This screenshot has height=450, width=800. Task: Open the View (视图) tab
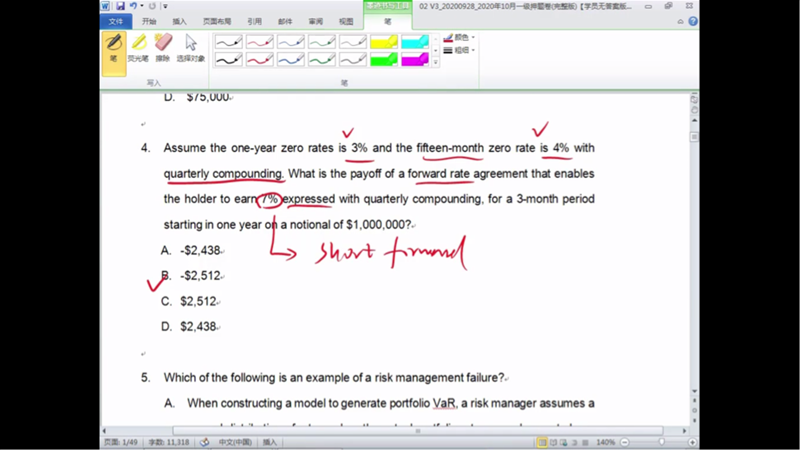coord(346,21)
